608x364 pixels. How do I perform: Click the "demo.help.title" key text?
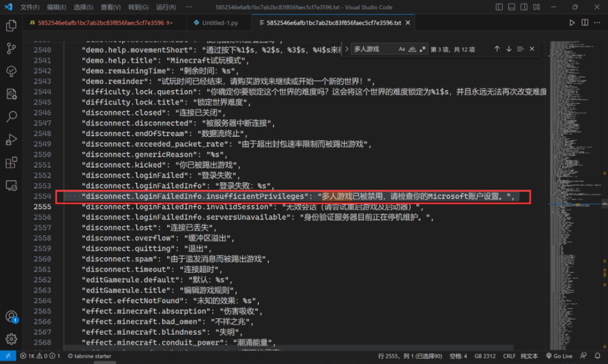tap(119, 60)
